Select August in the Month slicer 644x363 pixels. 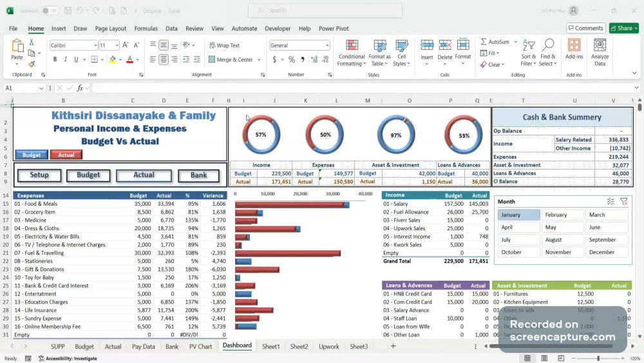[x=563, y=240]
